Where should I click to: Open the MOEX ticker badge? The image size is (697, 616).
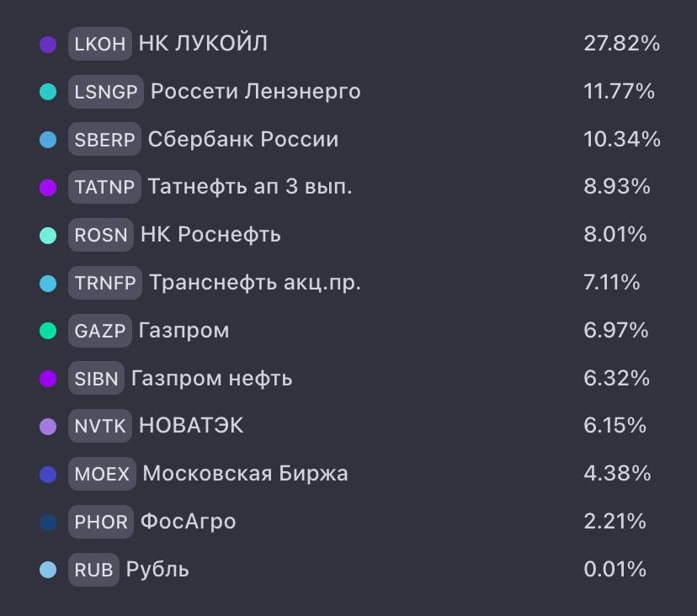point(102,474)
